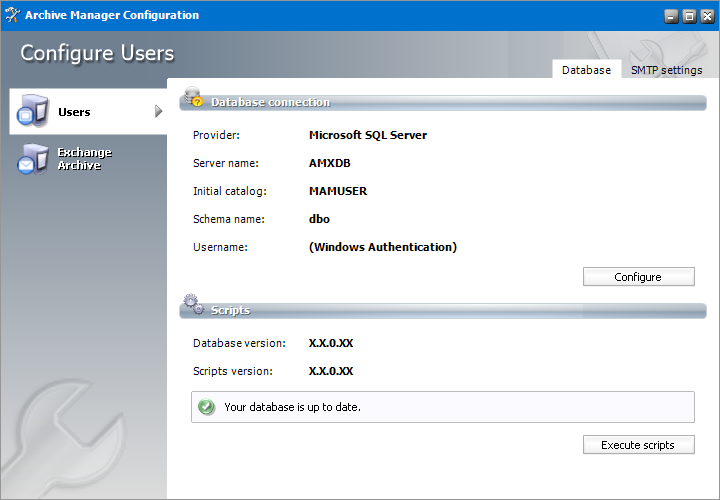Click the 'Your database is up to date' message
This screenshot has height=500, width=720.
point(292,407)
